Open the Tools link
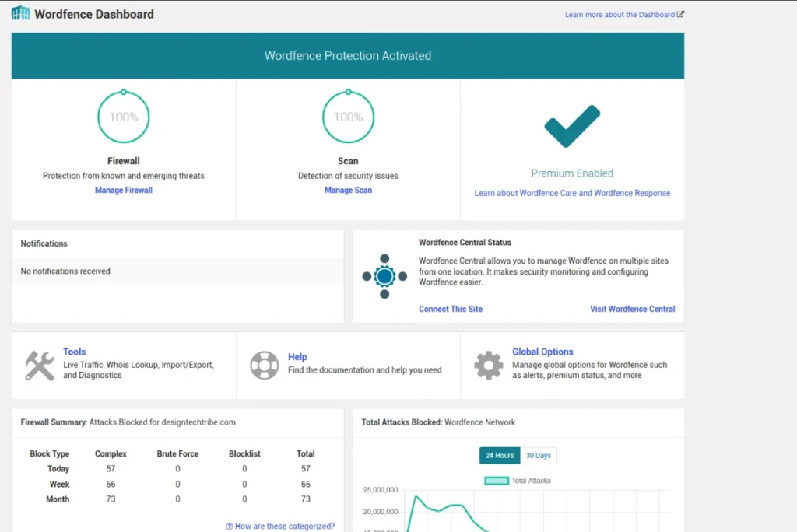Viewport: 797px width, 532px height. 74,352
